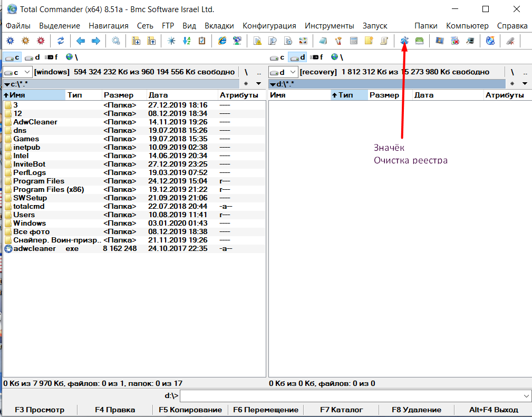
Task: Launch the paint brushes icon
Action: tap(338, 41)
